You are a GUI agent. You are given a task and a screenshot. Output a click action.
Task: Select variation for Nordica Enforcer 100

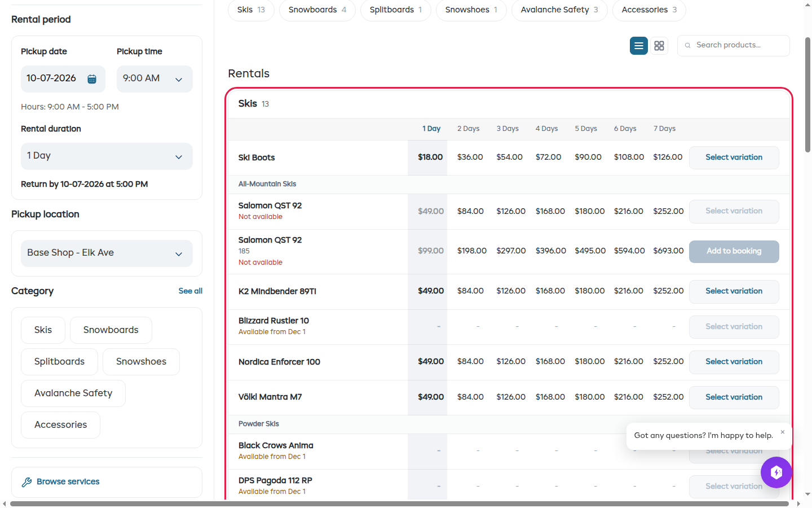(734, 362)
